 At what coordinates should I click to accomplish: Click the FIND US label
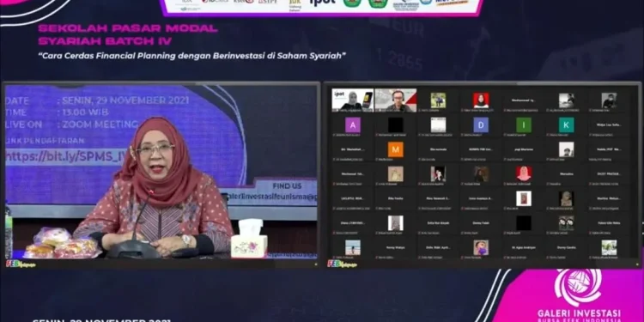tap(287, 186)
